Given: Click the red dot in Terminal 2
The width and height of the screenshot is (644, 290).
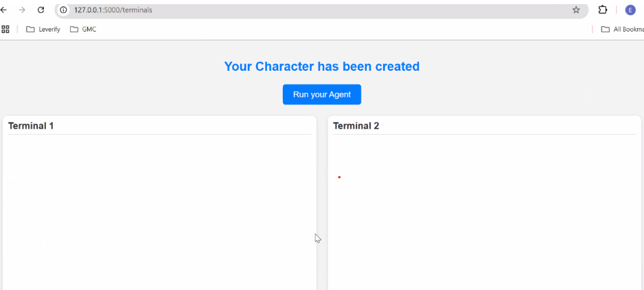Looking at the screenshot, I should coord(339,177).
